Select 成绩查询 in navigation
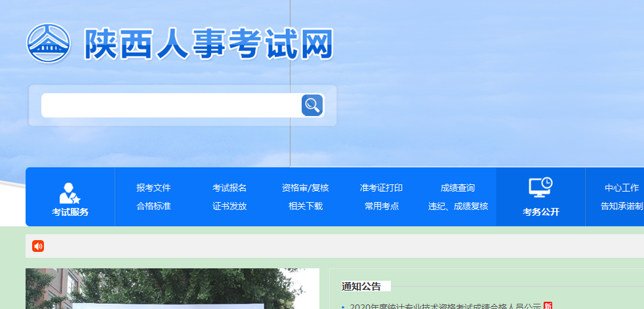Viewport: 644px width, 309px height. (x=458, y=188)
